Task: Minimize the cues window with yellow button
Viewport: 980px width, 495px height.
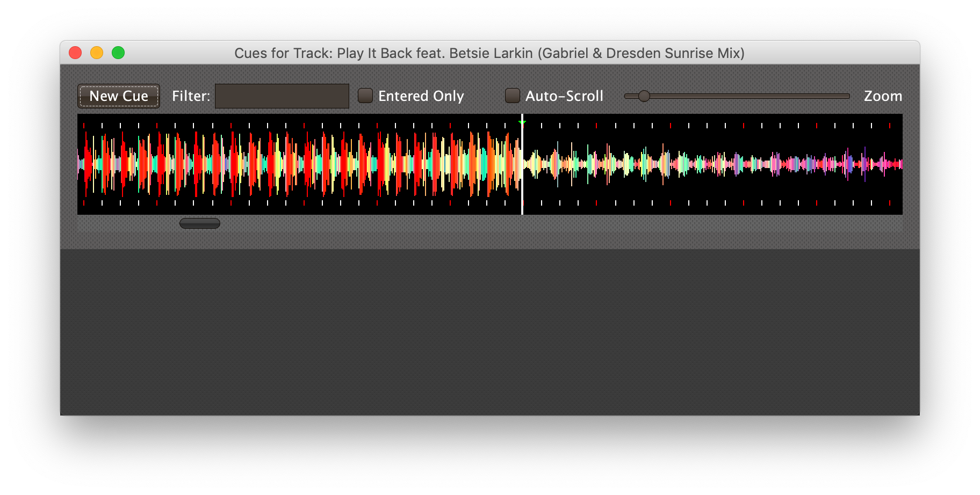Action: coord(97,53)
